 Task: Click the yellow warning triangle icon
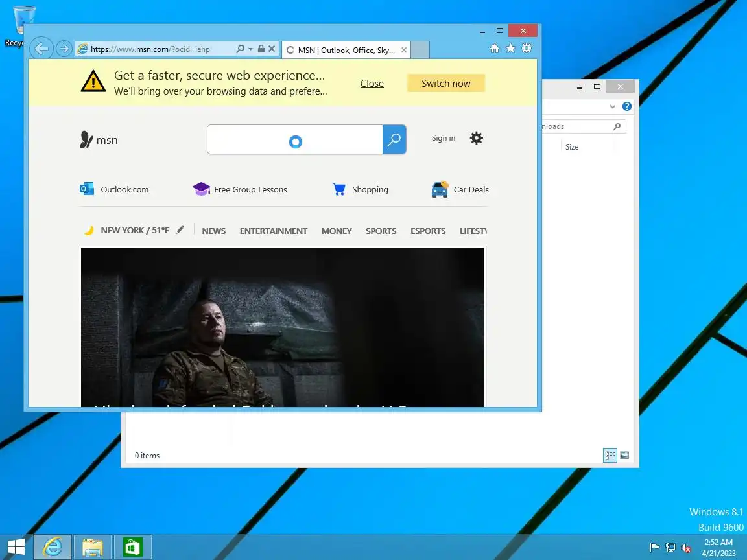point(93,82)
